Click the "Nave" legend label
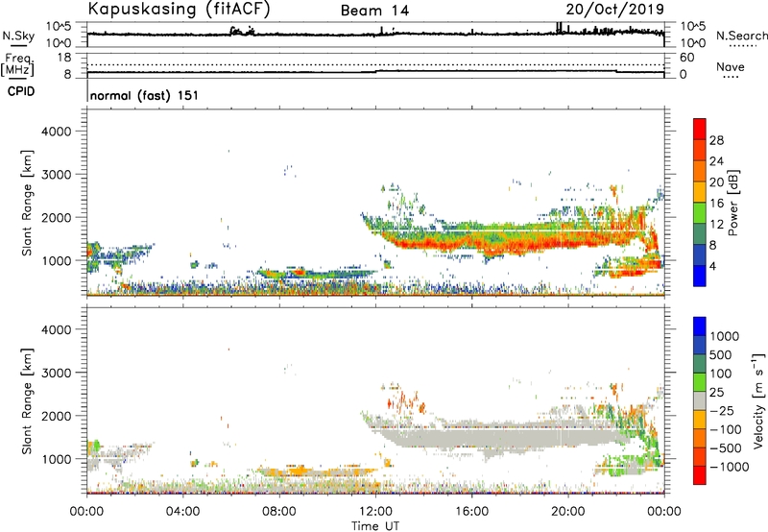 point(731,66)
